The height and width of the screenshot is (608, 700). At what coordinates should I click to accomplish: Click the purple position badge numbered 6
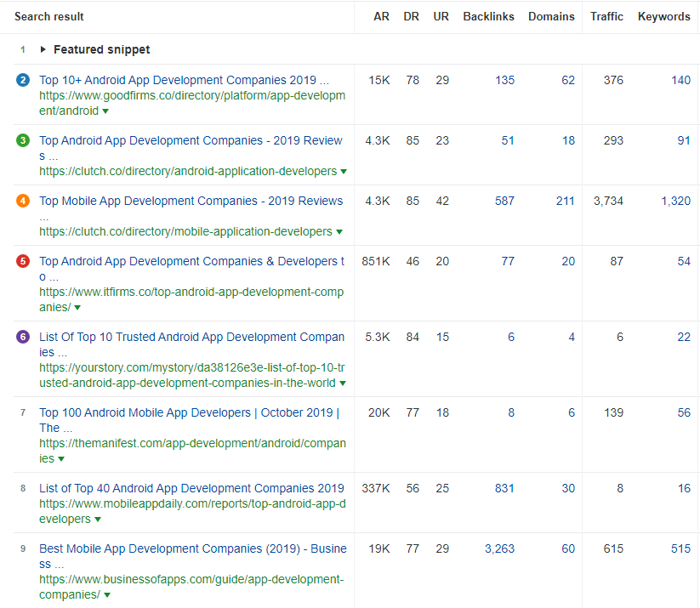21,337
